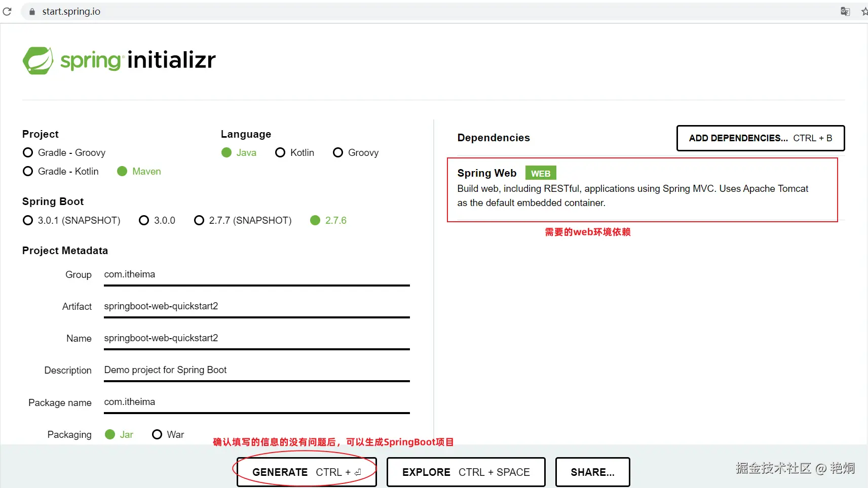Choose Spring Boot 2.7.7 (SNAPSHOT)
The width and height of the screenshot is (868, 488).
(243, 220)
